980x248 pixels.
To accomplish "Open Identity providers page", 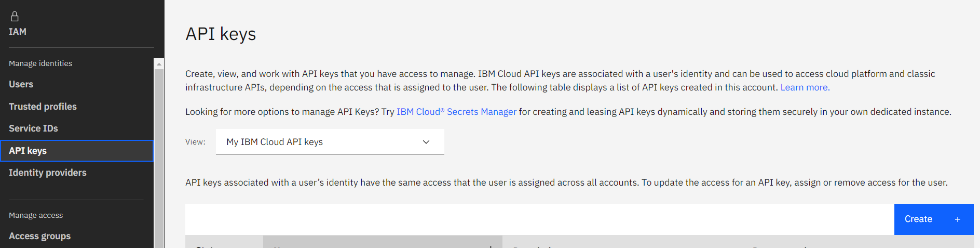I will pyautogui.click(x=48, y=173).
